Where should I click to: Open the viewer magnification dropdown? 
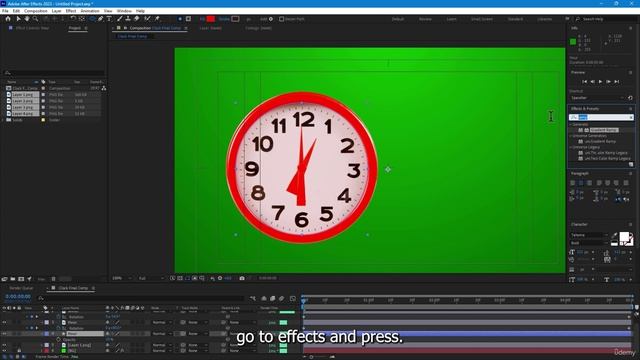point(122,278)
